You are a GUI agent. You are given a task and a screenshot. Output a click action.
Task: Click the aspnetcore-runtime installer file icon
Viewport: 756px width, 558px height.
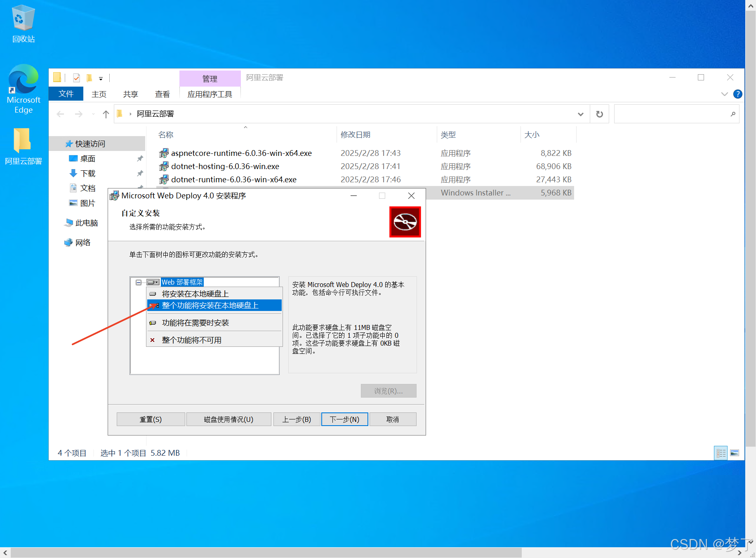coord(164,153)
